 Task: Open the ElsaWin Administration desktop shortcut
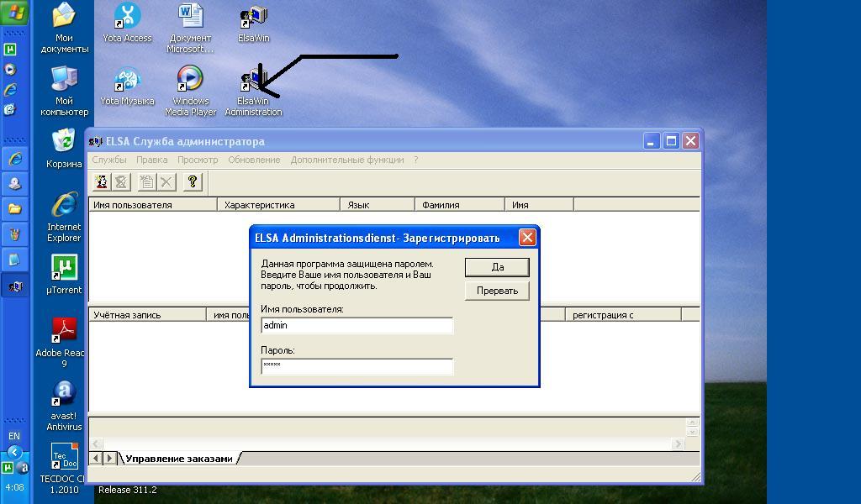[x=253, y=81]
